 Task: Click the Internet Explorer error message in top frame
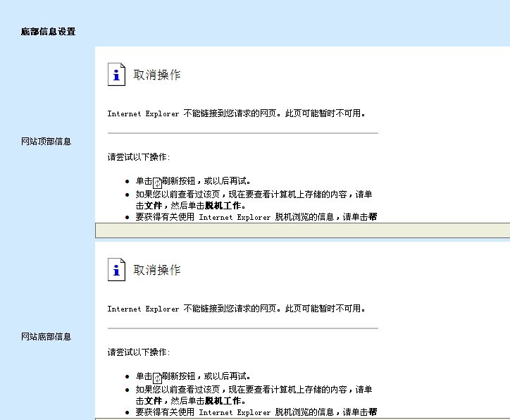pos(236,113)
